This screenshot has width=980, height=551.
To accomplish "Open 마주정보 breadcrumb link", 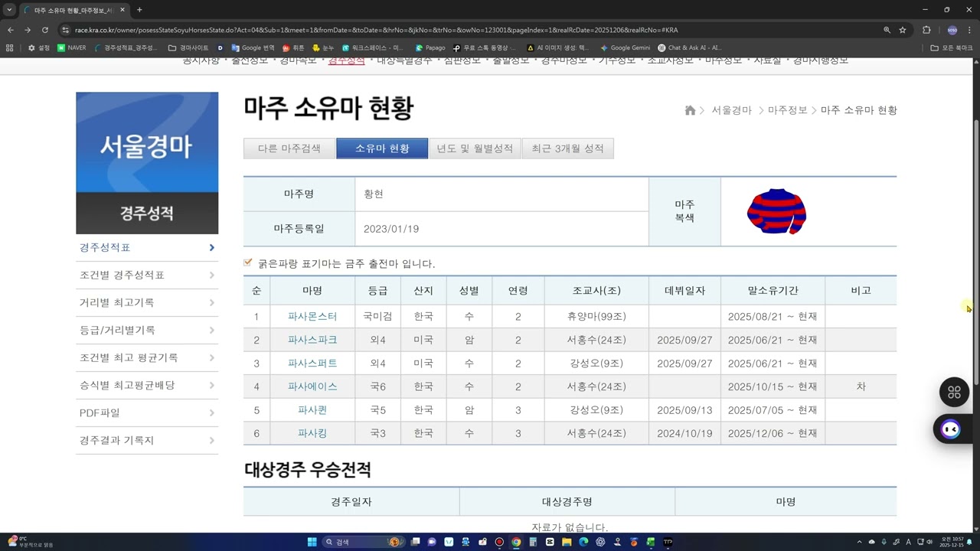I will (x=788, y=110).
